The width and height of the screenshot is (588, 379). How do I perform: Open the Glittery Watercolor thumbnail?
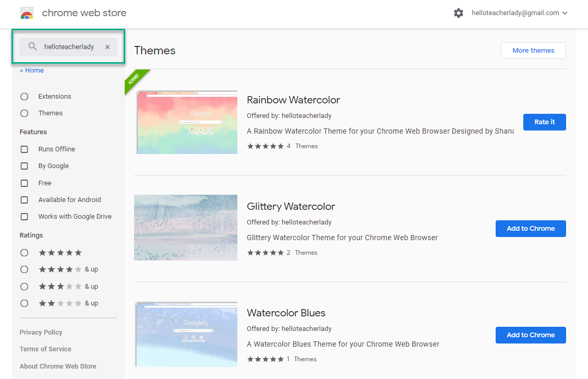pos(186,228)
